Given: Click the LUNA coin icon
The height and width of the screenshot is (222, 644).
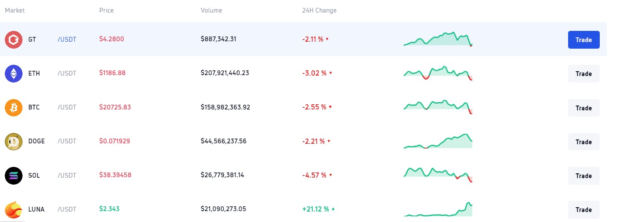Looking at the screenshot, I should click(x=13, y=209).
